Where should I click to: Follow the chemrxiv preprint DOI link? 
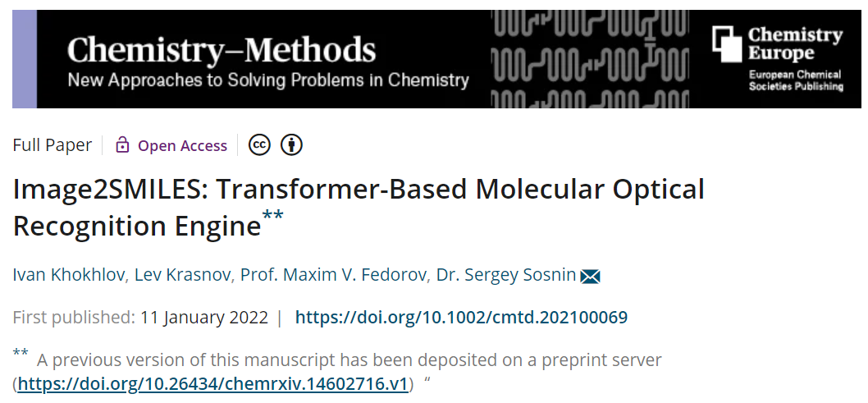coord(212,384)
